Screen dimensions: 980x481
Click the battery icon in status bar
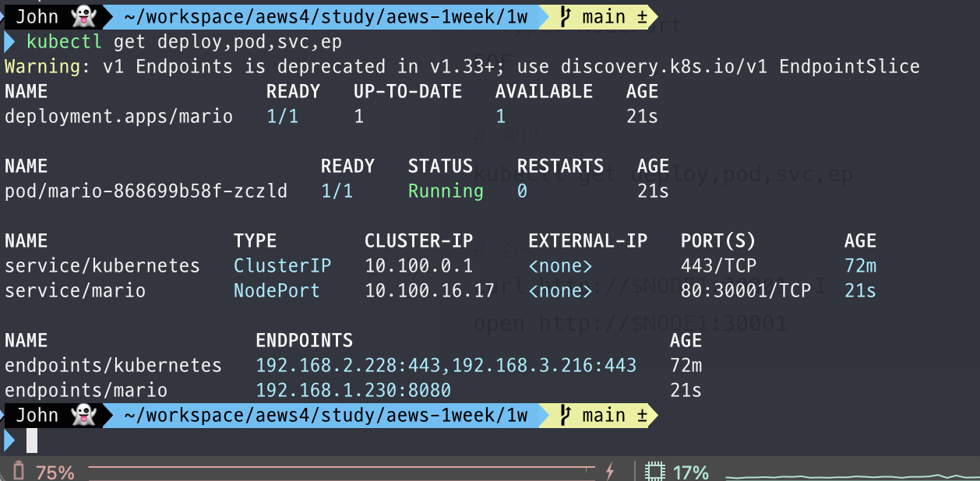(x=19, y=471)
